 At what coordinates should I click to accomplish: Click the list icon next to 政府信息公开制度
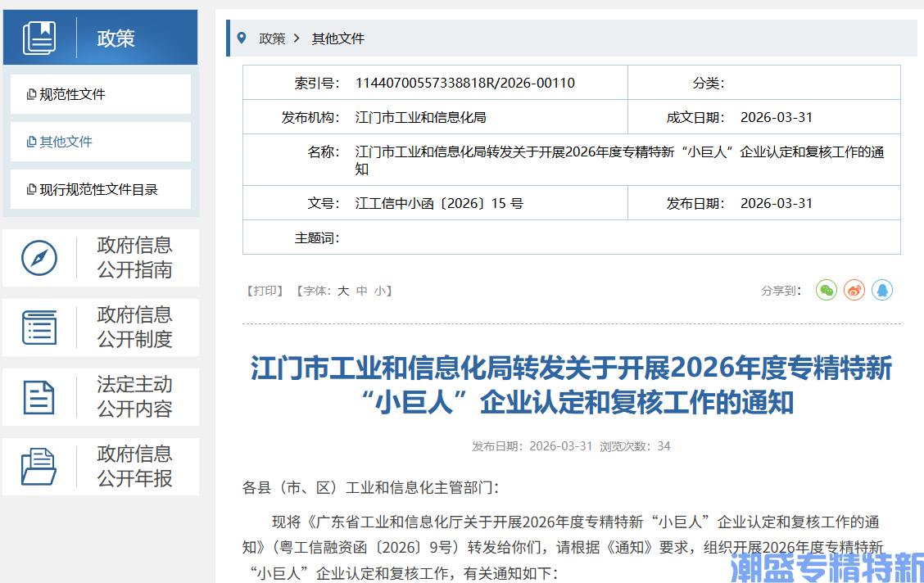(x=39, y=327)
